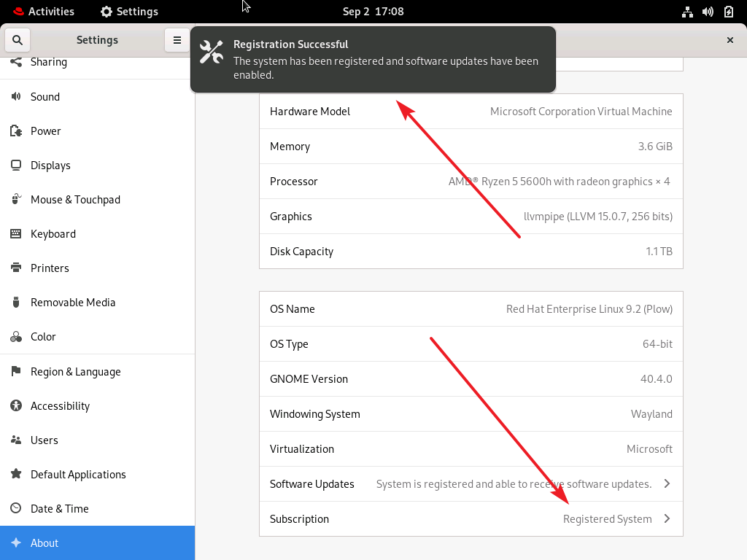This screenshot has width=747, height=560.
Task: Click the Registration Successful notification
Action: coord(373,60)
